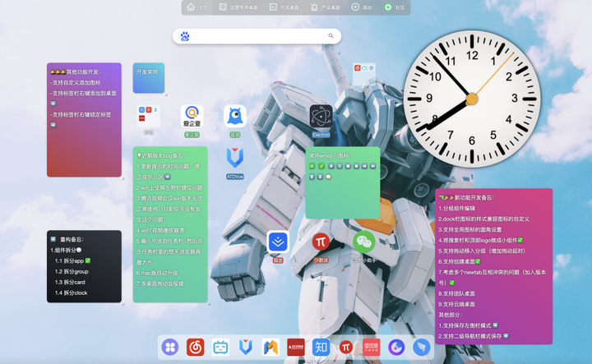Switch to the 主页 home tab
The width and height of the screenshot is (592, 364).
197,7
